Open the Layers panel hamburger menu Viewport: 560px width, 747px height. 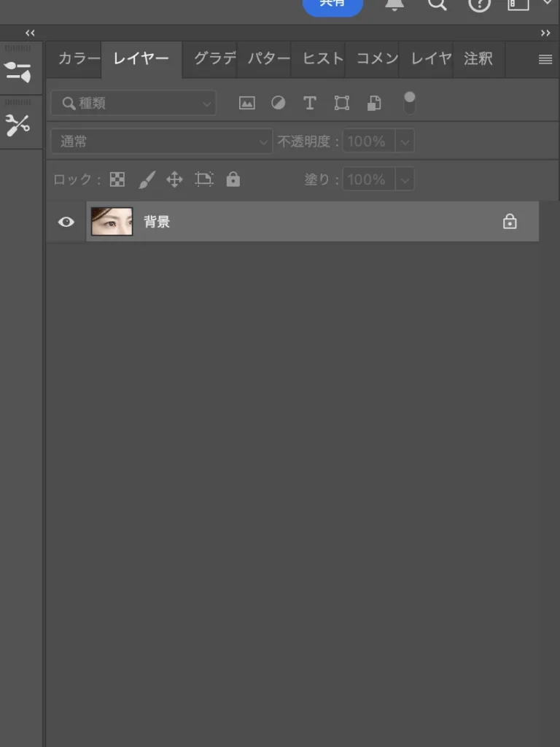[545, 60]
